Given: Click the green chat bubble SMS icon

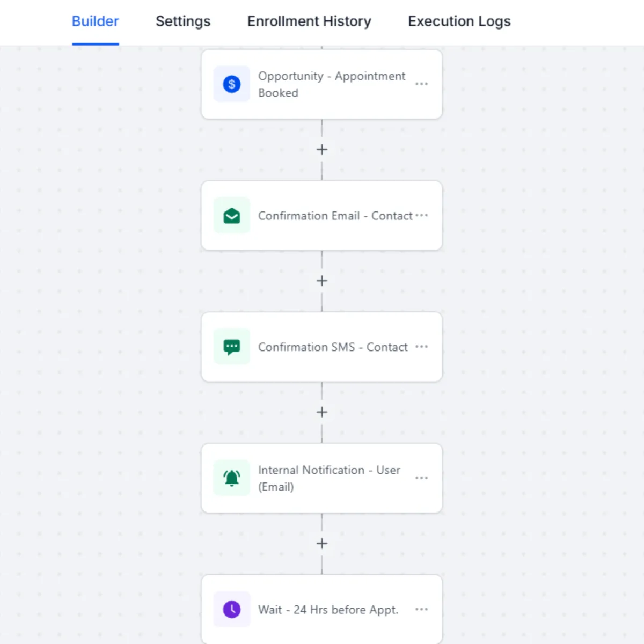Looking at the screenshot, I should [232, 347].
